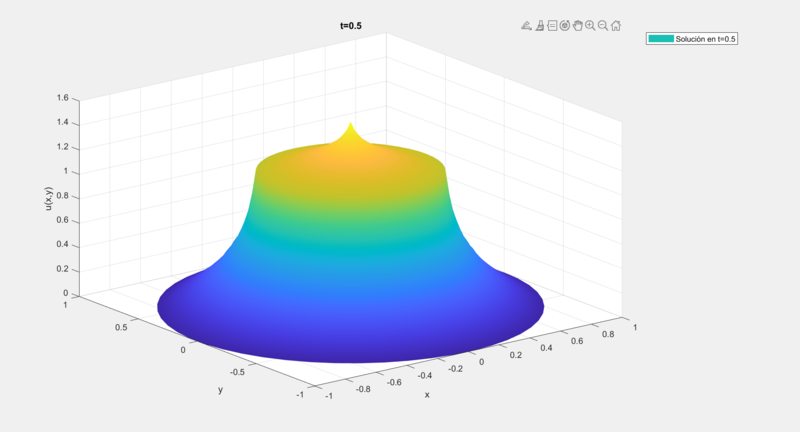This screenshot has width=800, height=432.
Task: Enable the Data Tips tool
Action: 552,26
